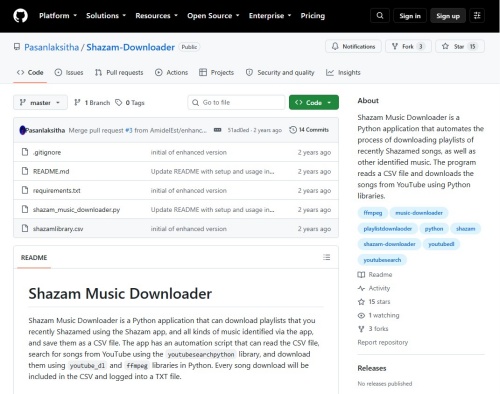500x394 pixels.
Task: Open the shazamlibrary.csv file name
Action: tap(58, 229)
